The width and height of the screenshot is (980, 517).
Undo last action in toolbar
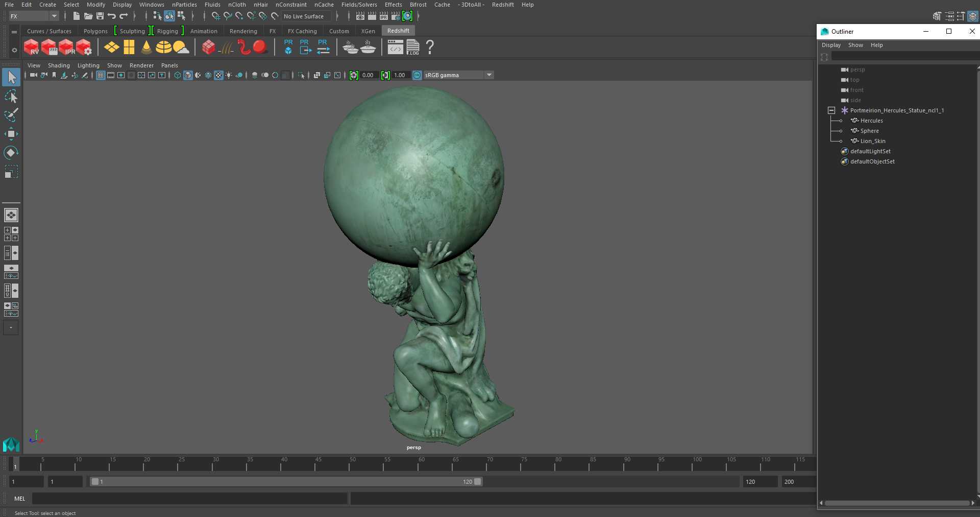pyautogui.click(x=111, y=16)
